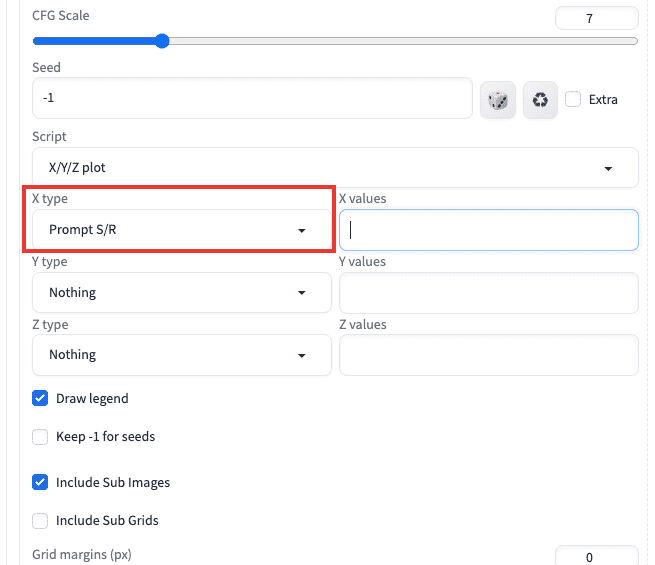Viewport: 655px width, 565px height.
Task: Enable the Extra seed checkbox
Action: coord(573,99)
